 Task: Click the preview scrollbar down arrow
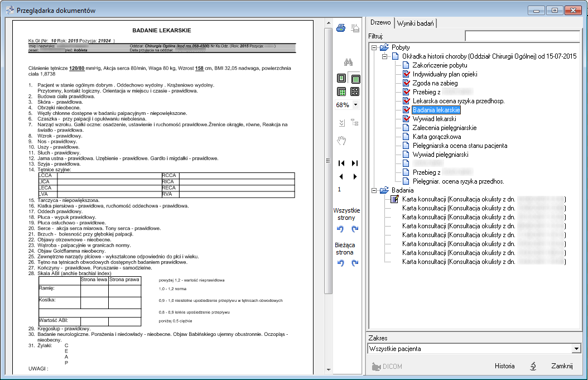(x=329, y=370)
